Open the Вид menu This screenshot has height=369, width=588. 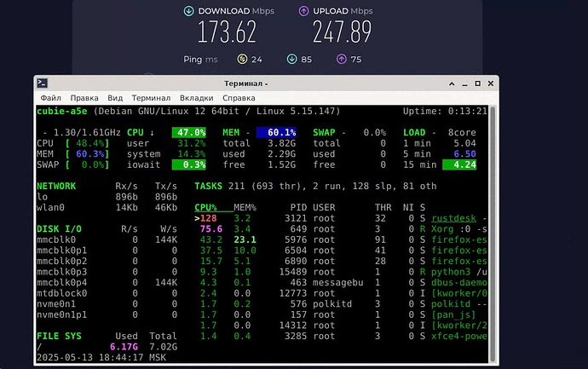click(115, 98)
